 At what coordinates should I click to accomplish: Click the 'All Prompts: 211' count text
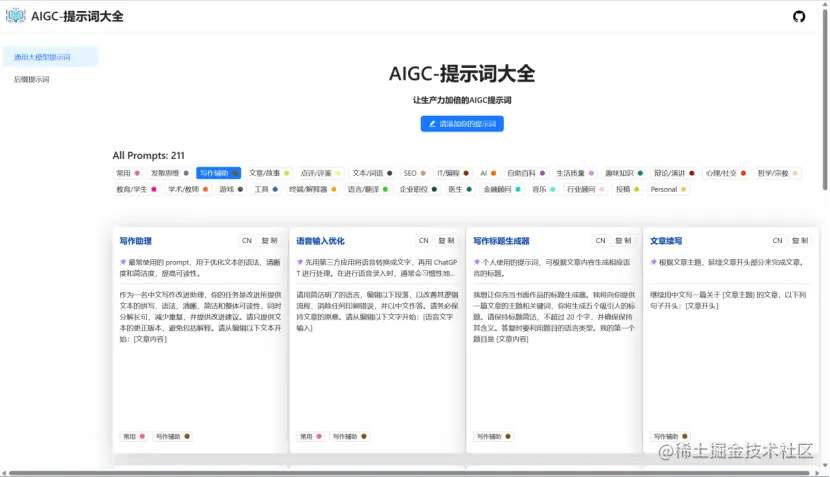tap(148, 156)
